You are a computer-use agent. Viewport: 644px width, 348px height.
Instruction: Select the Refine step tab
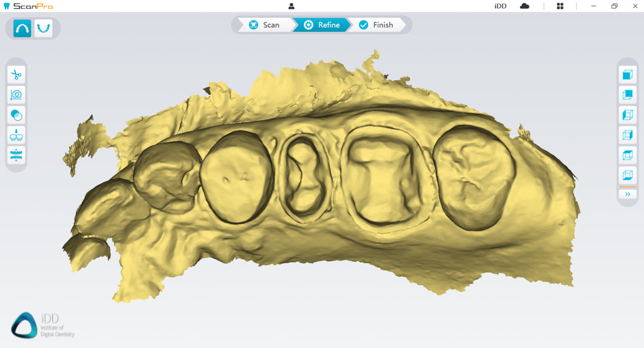coord(321,25)
